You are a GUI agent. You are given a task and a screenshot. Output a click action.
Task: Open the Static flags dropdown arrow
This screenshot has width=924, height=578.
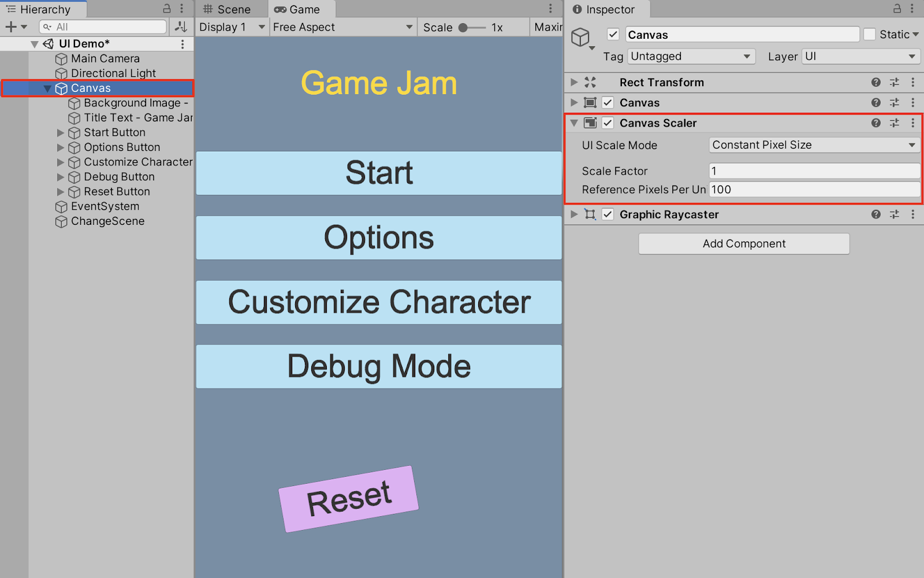[x=915, y=35]
